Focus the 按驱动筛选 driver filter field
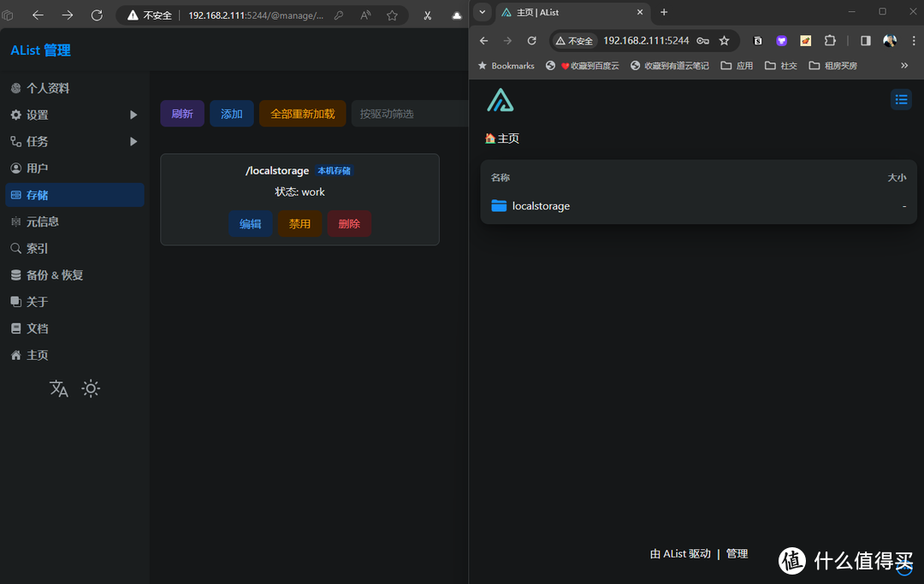This screenshot has height=584, width=924. tap(410, 114)
